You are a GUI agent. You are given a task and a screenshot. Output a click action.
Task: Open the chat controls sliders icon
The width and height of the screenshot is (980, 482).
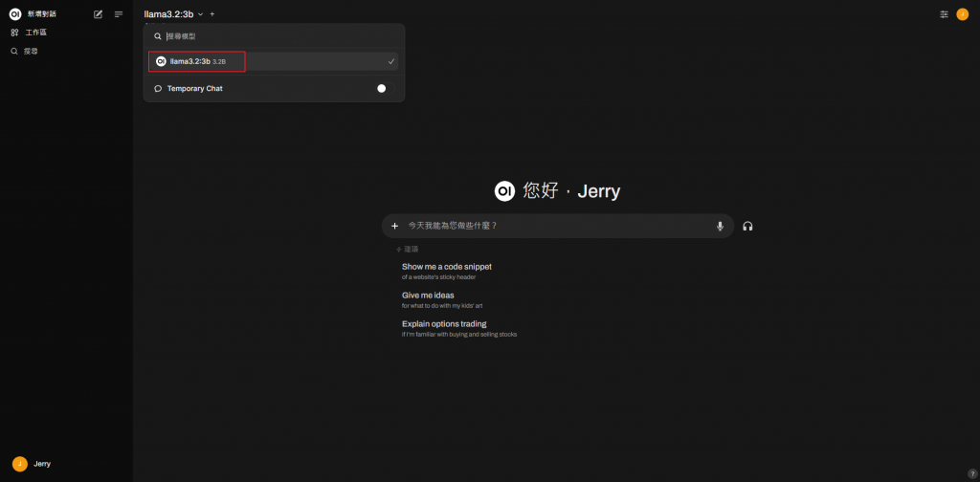point(944,13)
